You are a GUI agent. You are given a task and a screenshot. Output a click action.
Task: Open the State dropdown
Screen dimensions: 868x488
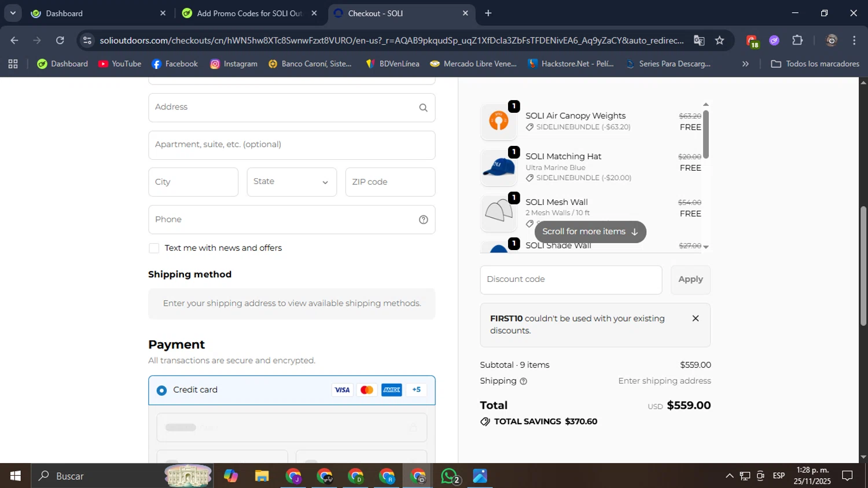point(292,182)
